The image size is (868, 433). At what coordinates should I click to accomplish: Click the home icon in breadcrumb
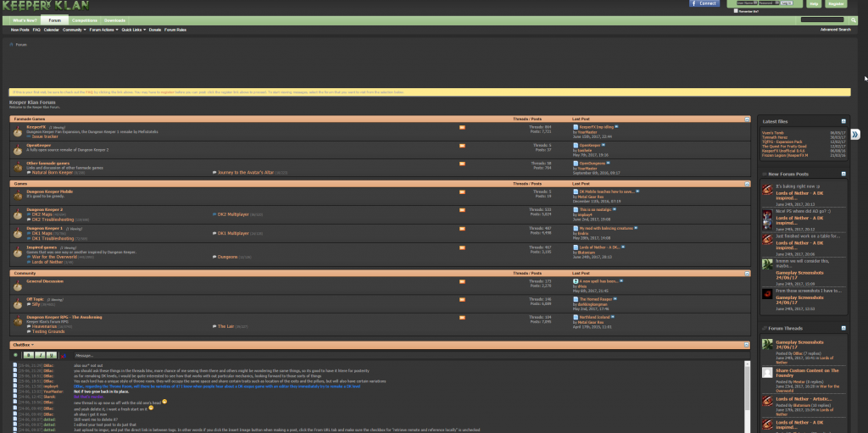click(x=12, y=44)
